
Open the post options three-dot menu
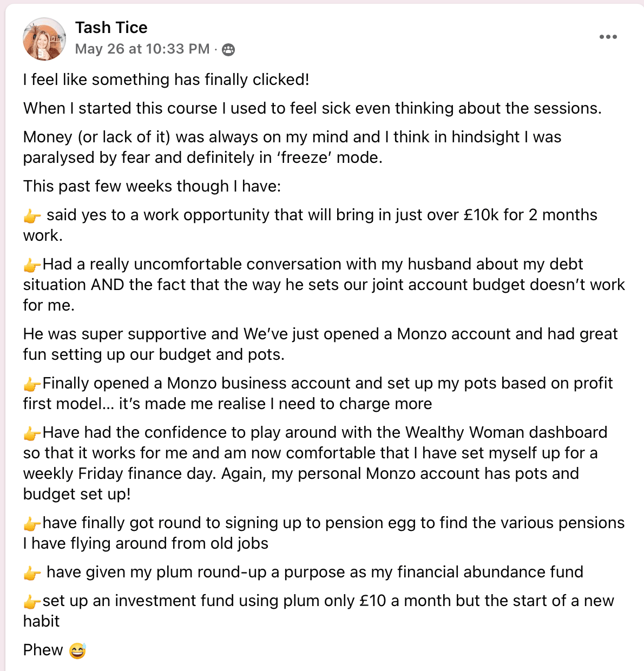click(608, 37)
